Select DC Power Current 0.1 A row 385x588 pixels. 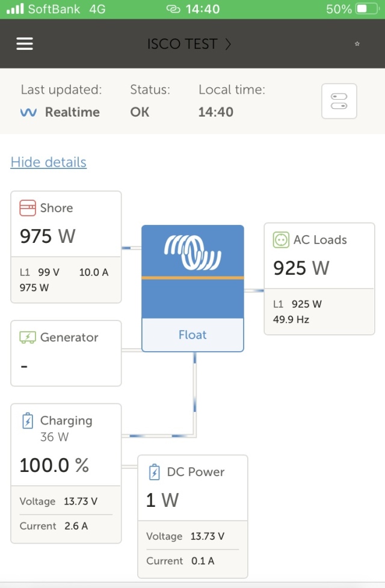(x=192, y=561)
